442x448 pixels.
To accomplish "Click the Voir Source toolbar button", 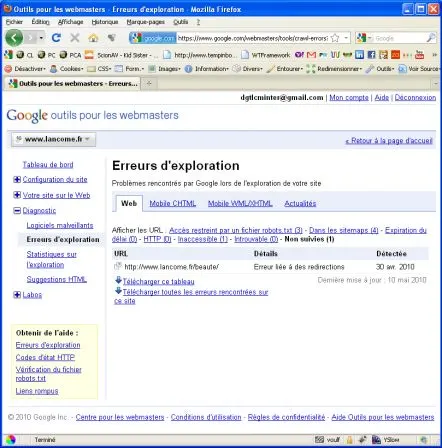I will (419, 69).
